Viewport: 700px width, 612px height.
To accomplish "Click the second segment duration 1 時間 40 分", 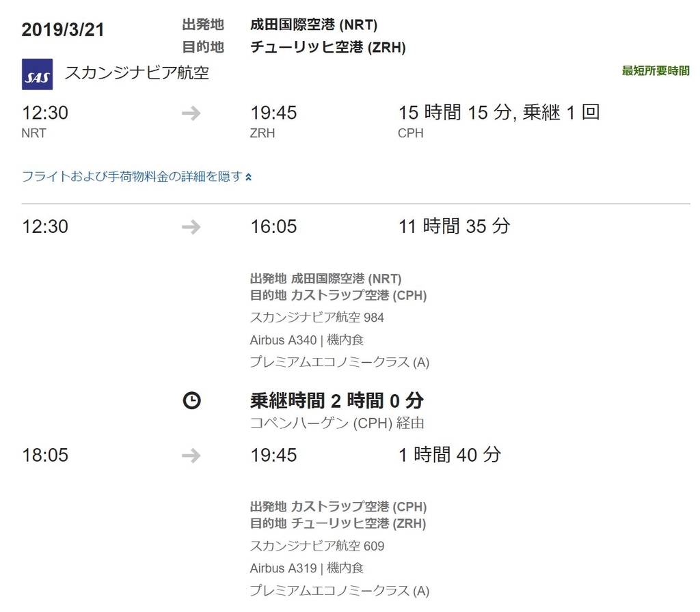I will click(450, 455).
